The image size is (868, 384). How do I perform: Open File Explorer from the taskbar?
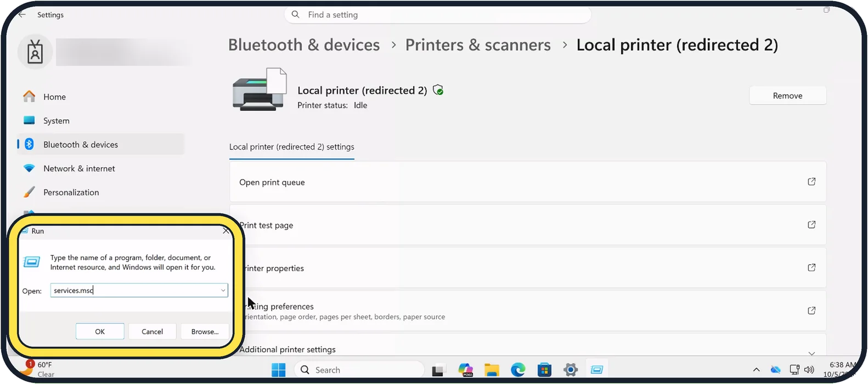coord(492,370)
